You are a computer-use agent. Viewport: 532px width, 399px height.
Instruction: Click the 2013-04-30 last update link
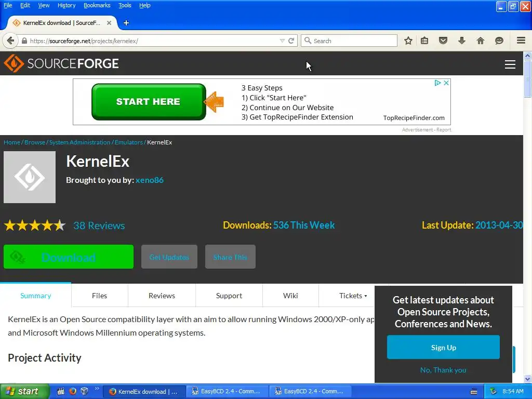tap(499, 225)
